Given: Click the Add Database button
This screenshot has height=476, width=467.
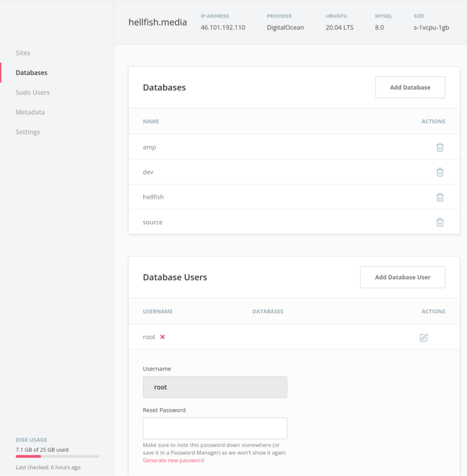Looking at the screenshot, I should point(410,87).
